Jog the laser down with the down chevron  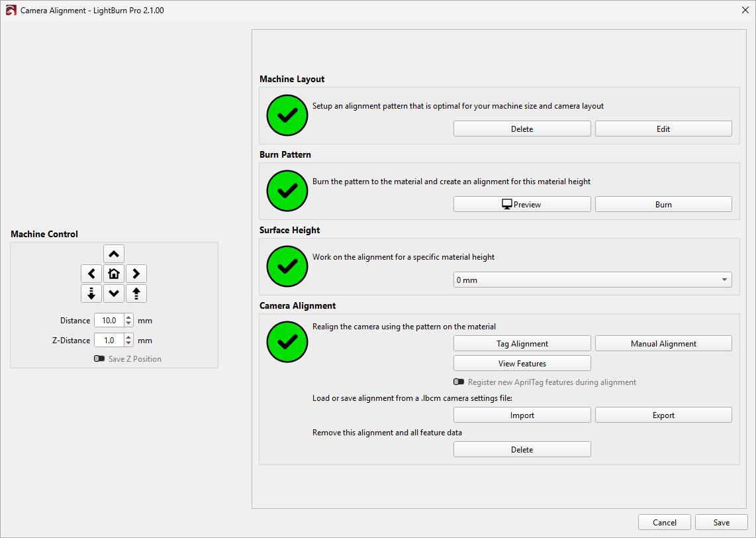coord(113,294)
